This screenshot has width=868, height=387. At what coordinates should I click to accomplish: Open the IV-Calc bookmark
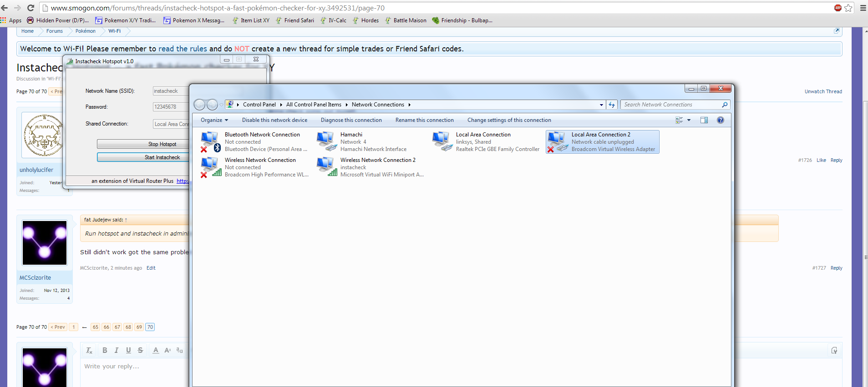point(333,20)
